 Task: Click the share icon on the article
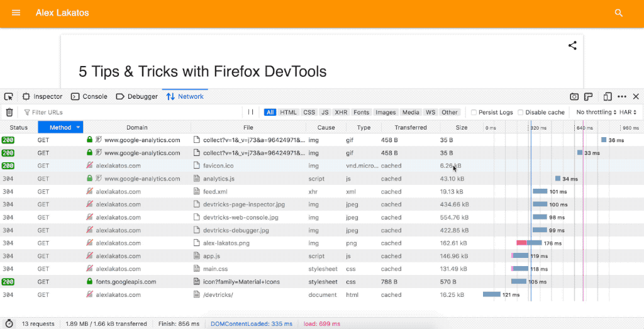point(572,45)
